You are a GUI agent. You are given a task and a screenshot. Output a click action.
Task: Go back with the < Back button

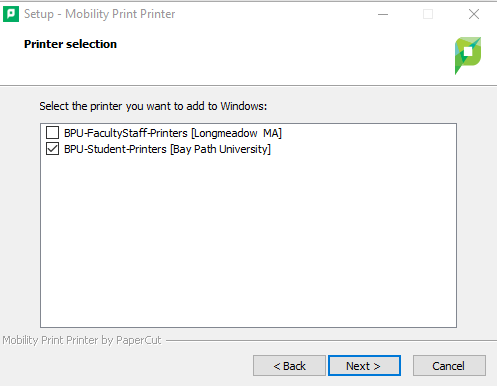(x=289, y=366)
